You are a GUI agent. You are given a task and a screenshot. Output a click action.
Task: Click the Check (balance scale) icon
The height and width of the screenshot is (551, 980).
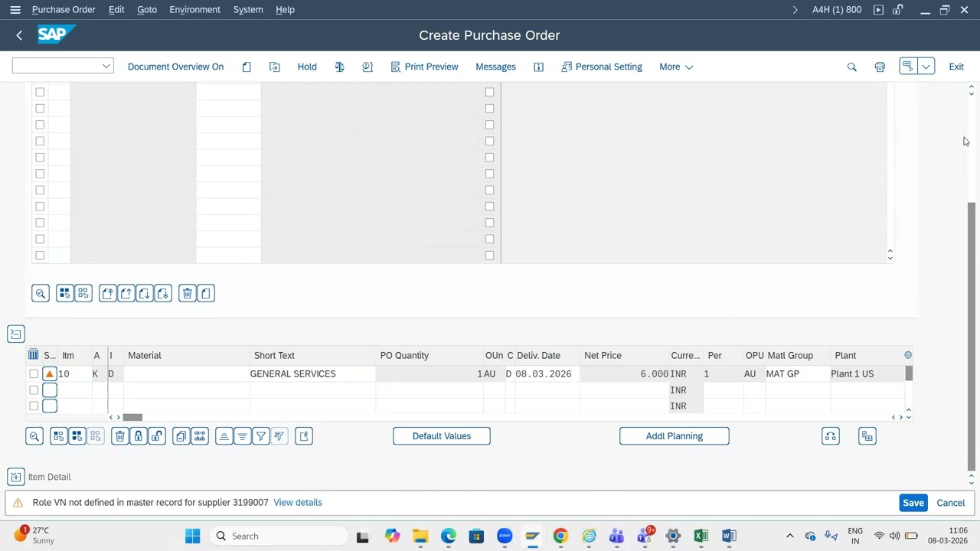coord(339,67)
